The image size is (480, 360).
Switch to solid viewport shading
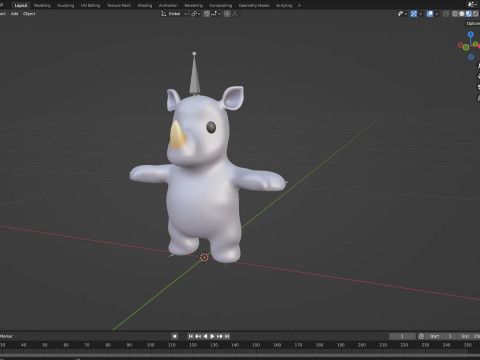point(462,14)
